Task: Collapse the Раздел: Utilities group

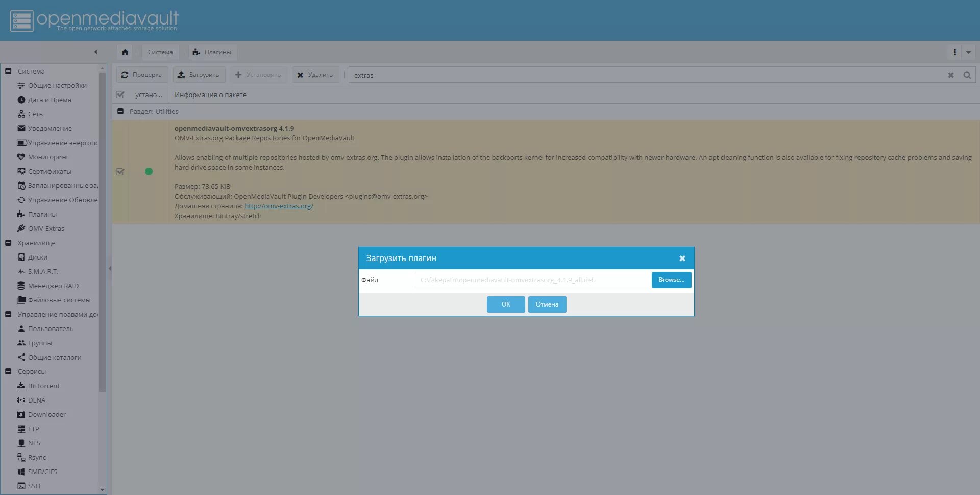Action: pos(120,111)
